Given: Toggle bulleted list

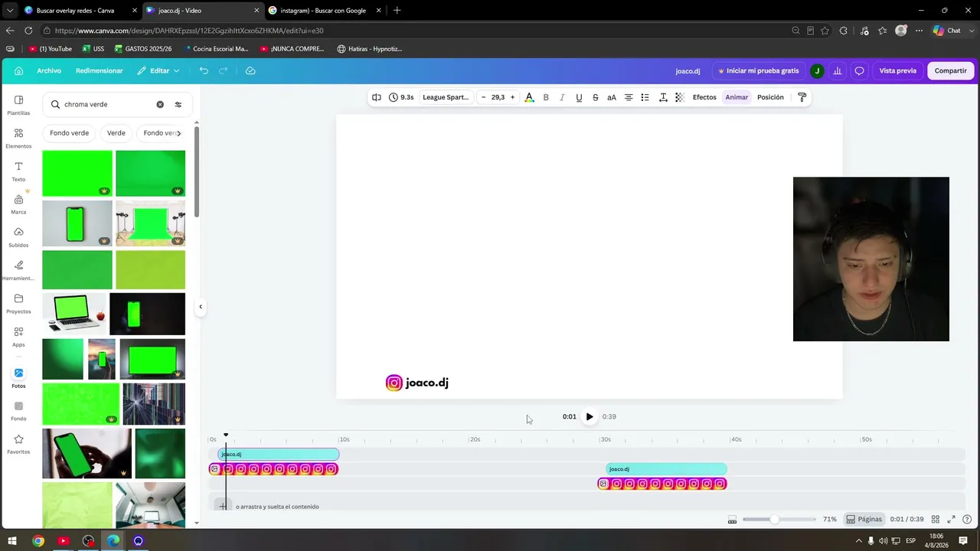Looking at the screenshot, I should tap(645, 97).
